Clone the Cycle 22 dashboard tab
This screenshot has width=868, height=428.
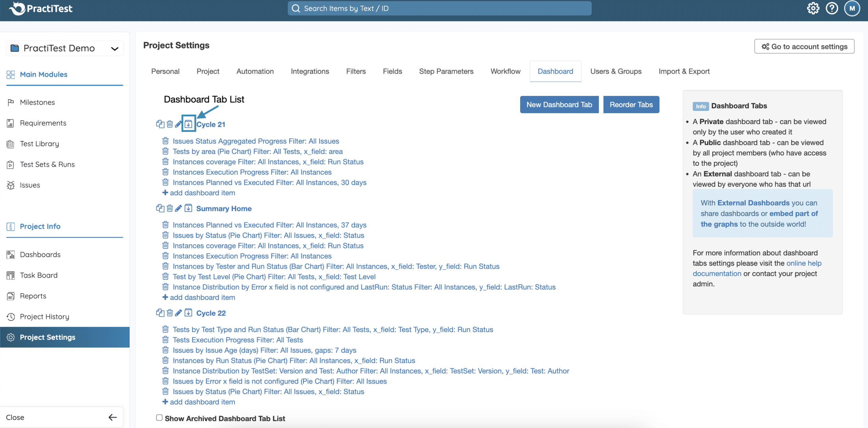(x=160, y=313)
